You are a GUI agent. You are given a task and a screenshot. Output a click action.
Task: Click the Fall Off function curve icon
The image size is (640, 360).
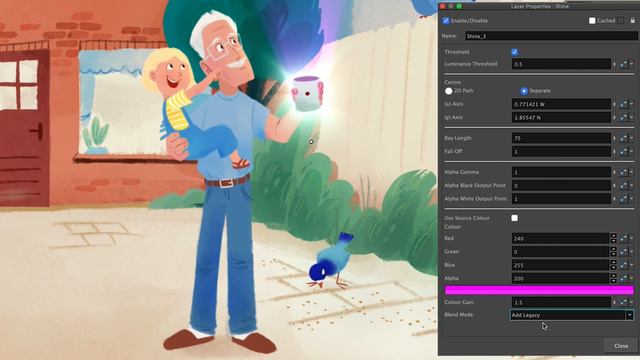[623, 151]
